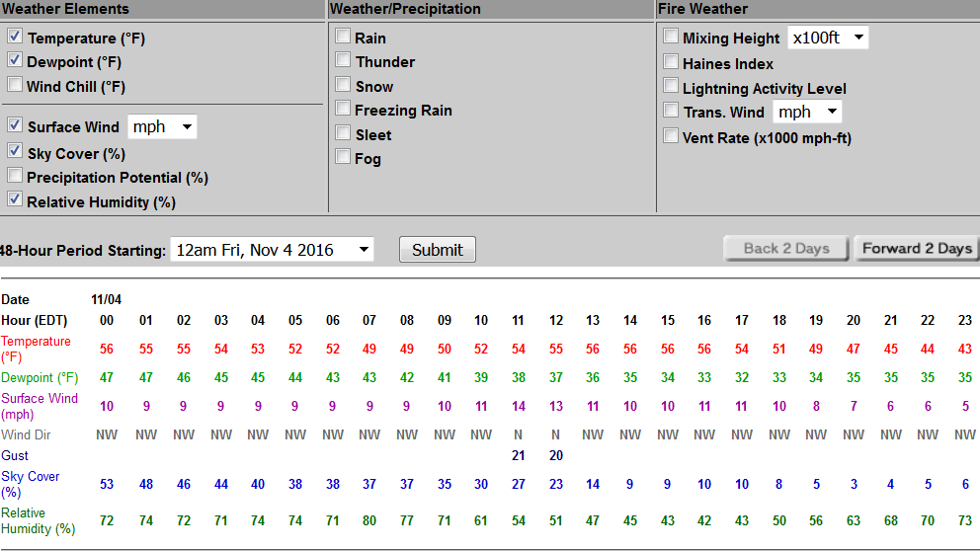This screenshot has width=980, height=551.
Task: Open the 48-Hour Period Starting date dropdown
Action: click(x=272, y=250)
